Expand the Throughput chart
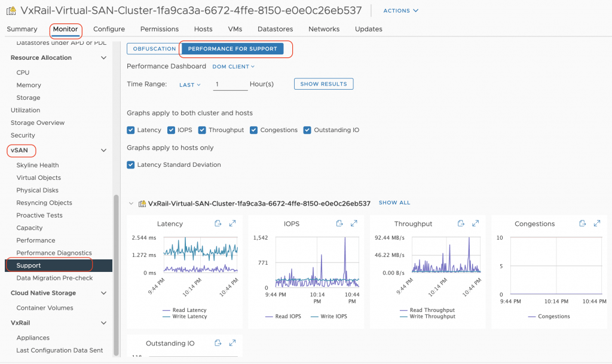 tap(475, 224)
